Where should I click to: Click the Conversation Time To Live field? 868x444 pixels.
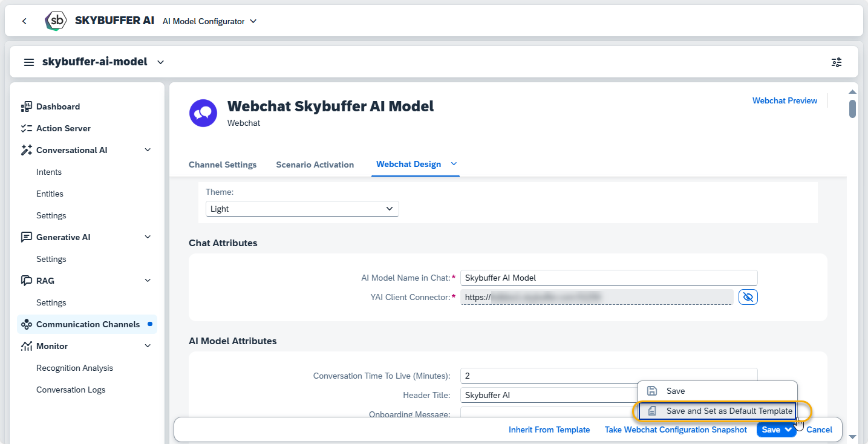609,376
